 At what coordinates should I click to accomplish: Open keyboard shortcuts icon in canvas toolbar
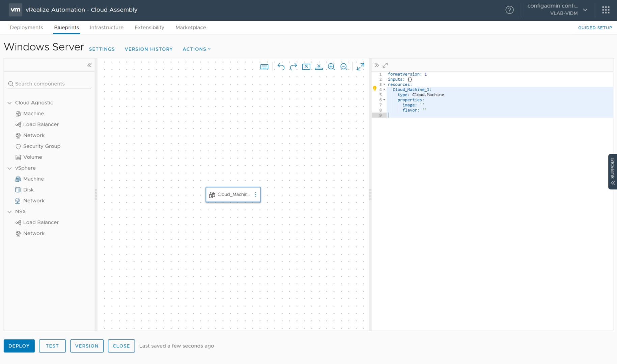click(x=264, y=67)
